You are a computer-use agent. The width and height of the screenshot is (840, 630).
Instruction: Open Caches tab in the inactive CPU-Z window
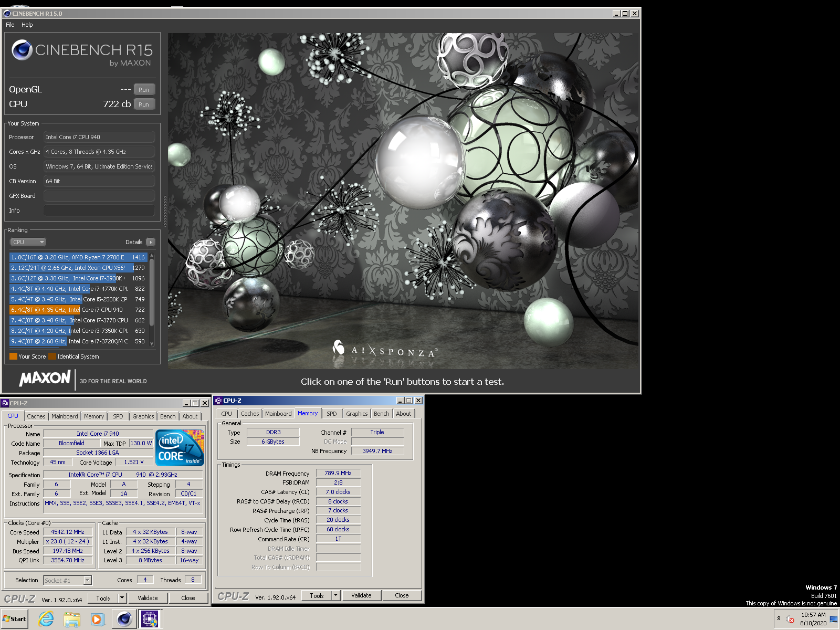point(36,416)
